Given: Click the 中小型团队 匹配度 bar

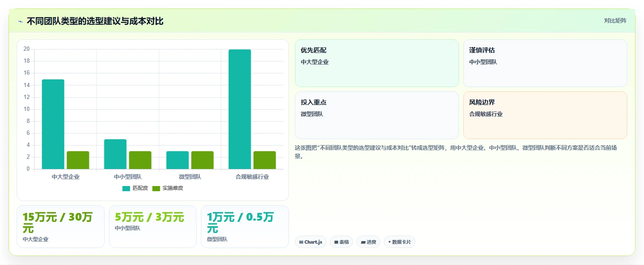Looking at the screenshot, I should point(115,154).
